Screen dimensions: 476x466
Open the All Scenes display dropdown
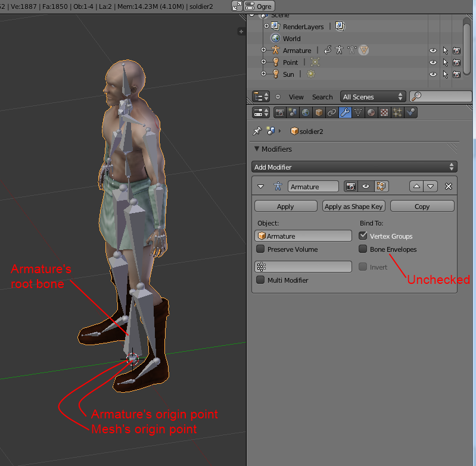373,96
